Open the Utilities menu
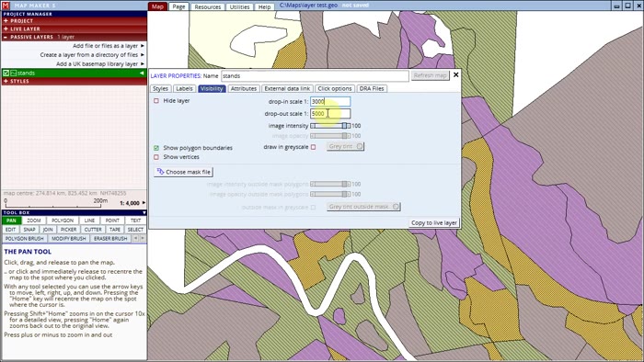Viewport: 644px width, 362px height. tap(239, 7)
